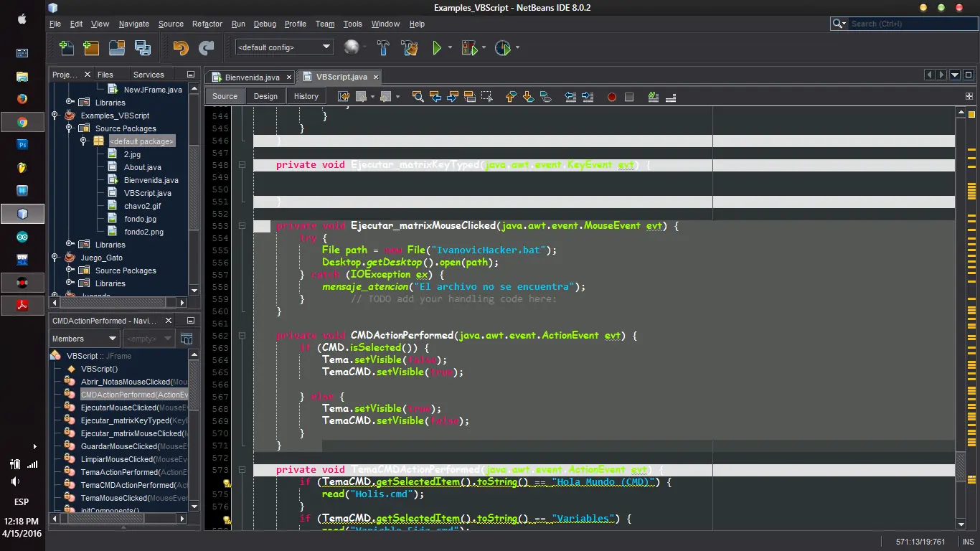980x551 pixels.
Task: Click the Build Project hammer icon
Action: coord(384,48)
